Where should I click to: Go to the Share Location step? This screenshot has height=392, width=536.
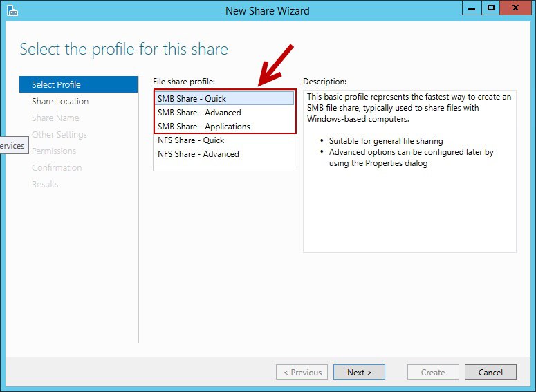[59, 101]
